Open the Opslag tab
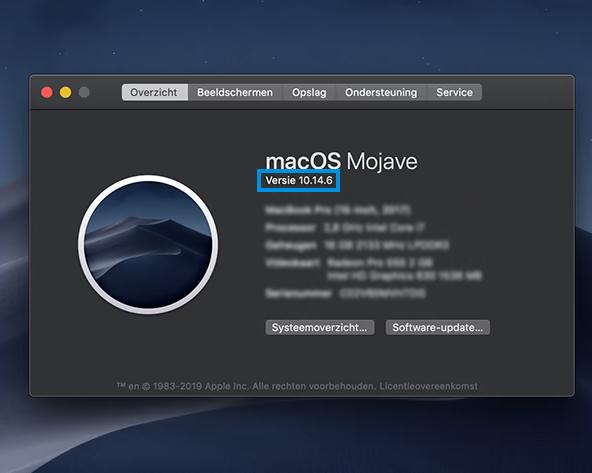The image size is (592, 473). point(309,92)
